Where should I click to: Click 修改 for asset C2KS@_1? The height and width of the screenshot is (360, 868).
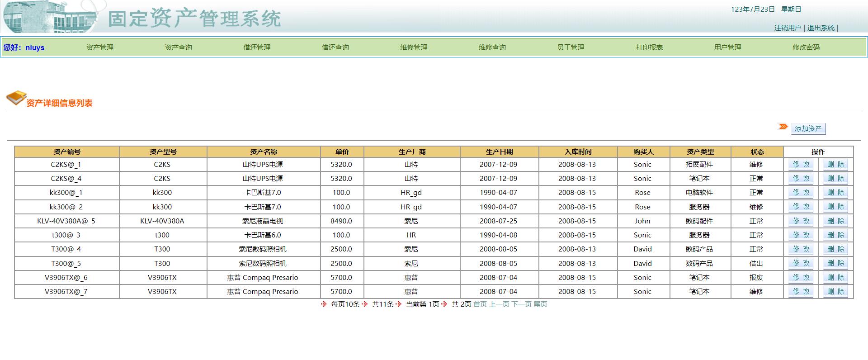coord(801,165)
